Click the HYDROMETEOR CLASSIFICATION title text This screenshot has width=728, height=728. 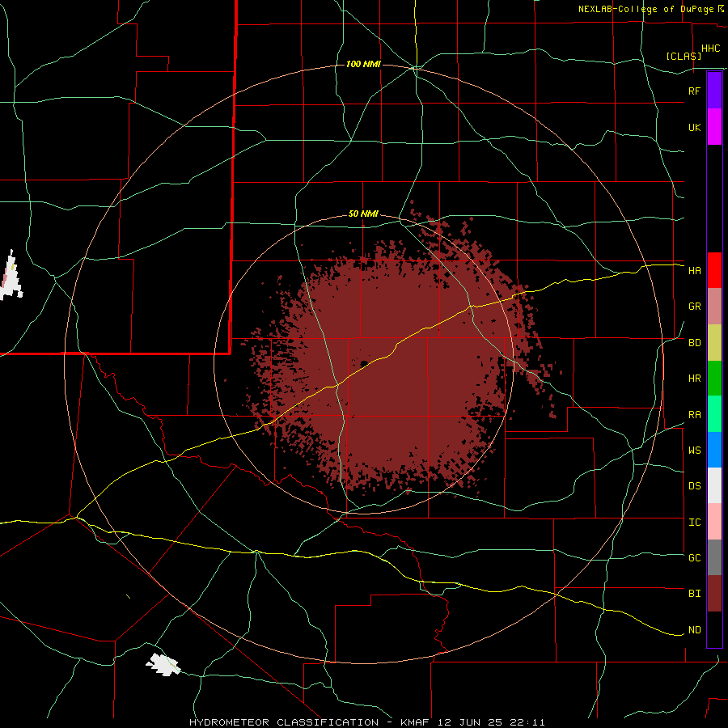click(x=284, y=722)
